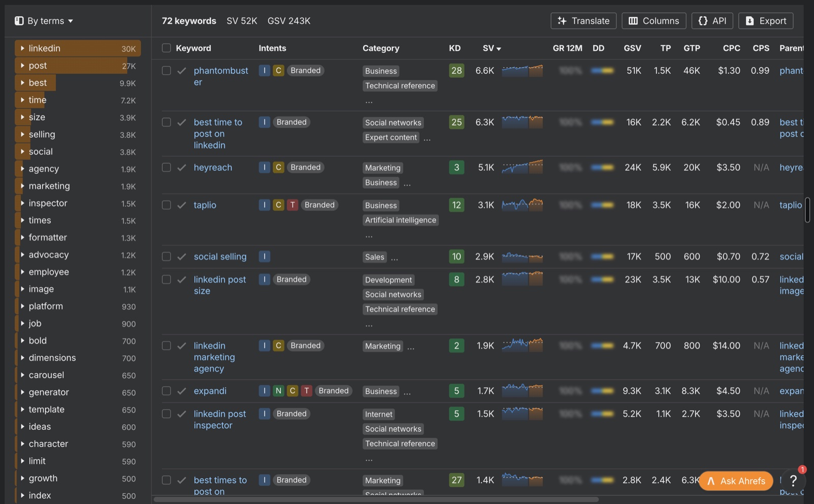The height and width of the screenshot is (504, 814).
Task: Click the KD 3 badge for heyreach
Action: 456,167
